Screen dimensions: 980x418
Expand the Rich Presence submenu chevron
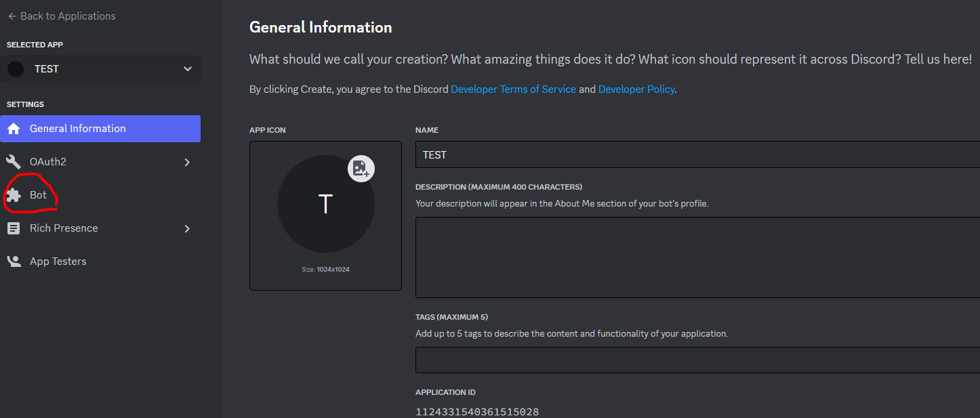coord(188,228)
